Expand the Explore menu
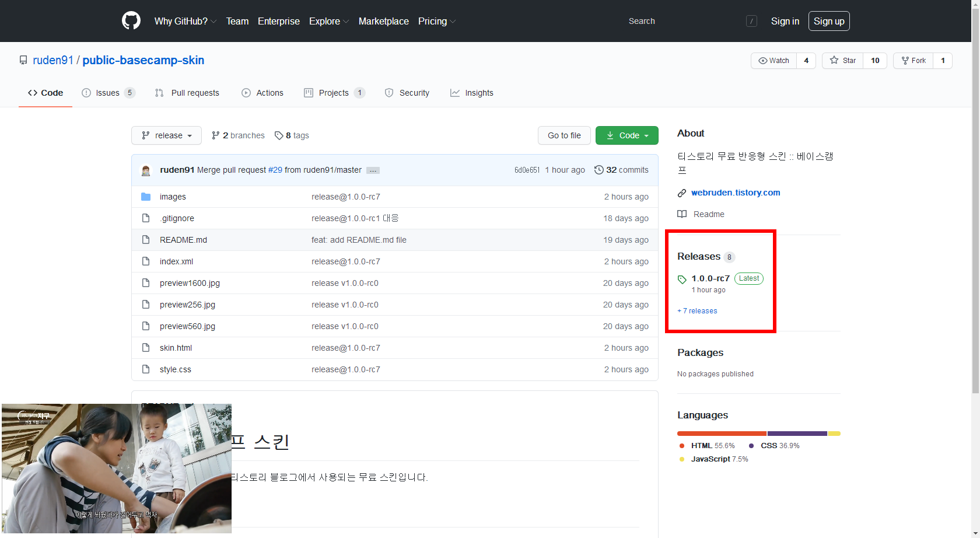Screen dimensions: 980x538 (329, 21)
